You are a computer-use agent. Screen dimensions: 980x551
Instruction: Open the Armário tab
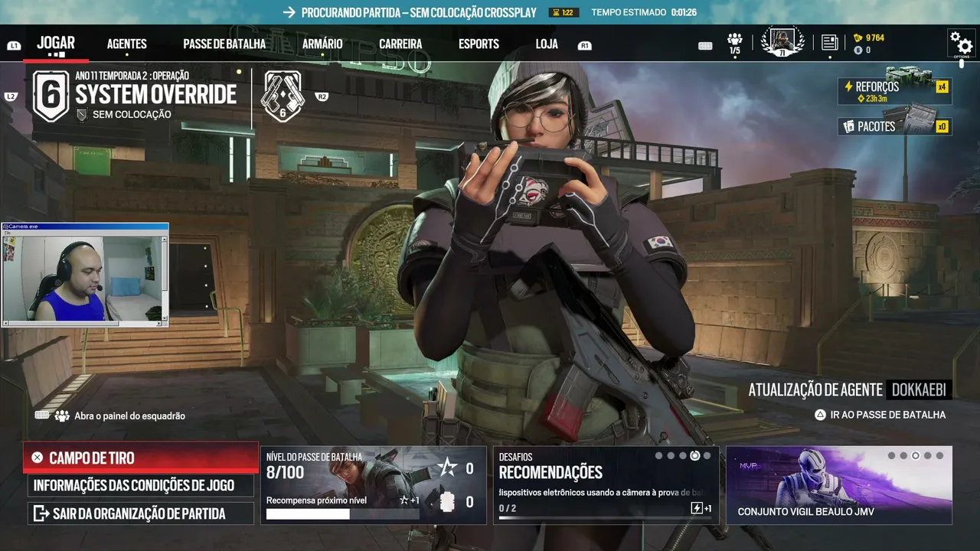coord(322,44)
